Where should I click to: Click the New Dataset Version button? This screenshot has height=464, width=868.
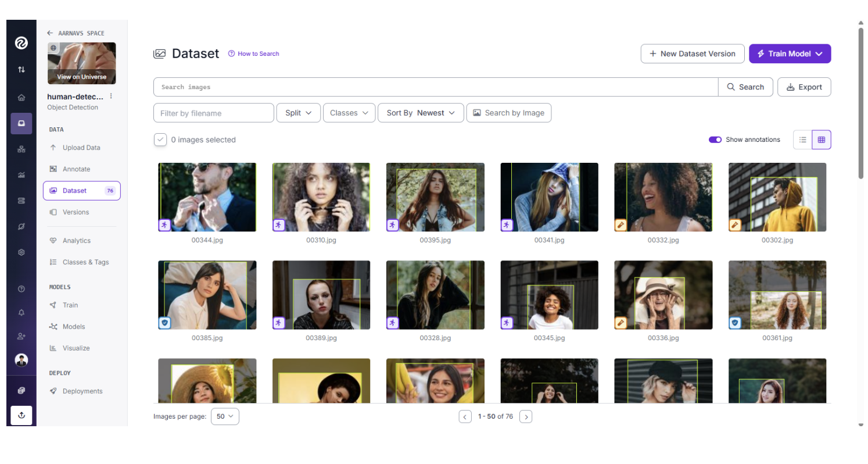(692, 53)
